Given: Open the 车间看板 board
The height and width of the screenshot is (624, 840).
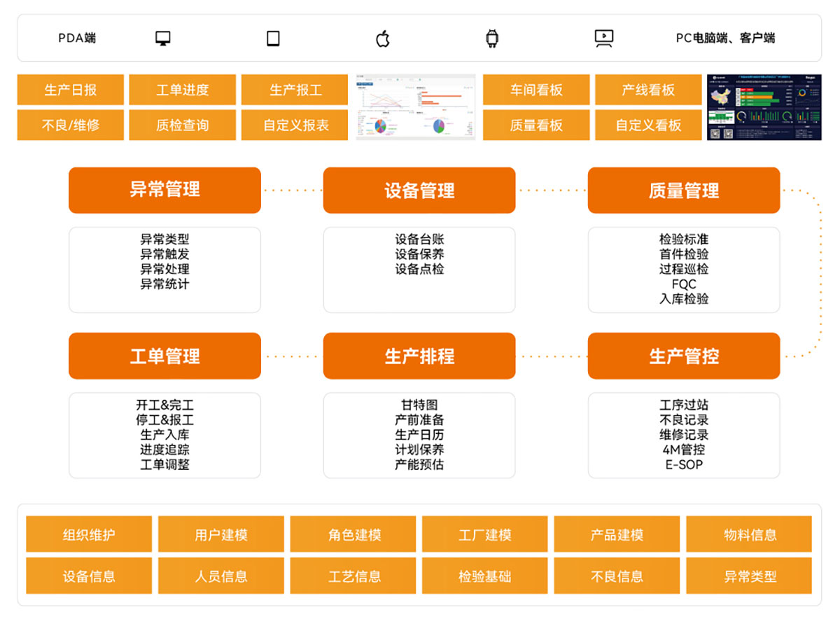Looking at the screenshot, I should point(536,90).
